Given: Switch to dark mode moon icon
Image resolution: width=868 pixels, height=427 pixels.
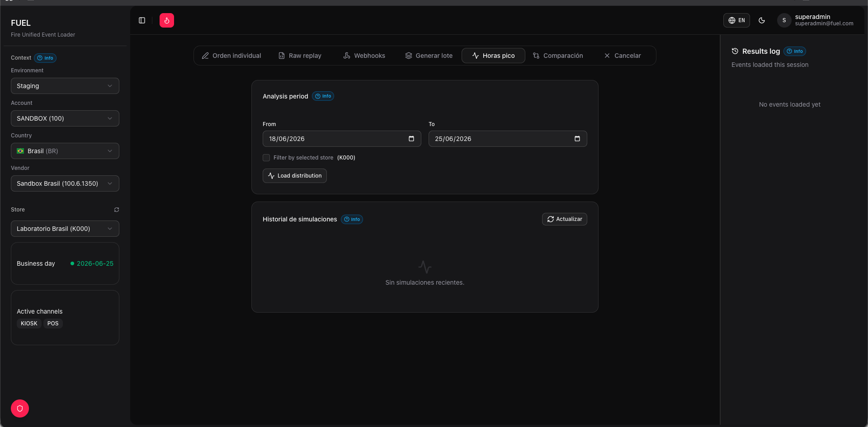Looking at the screenshot, I should pyautogui.click(x=762, y=20).
